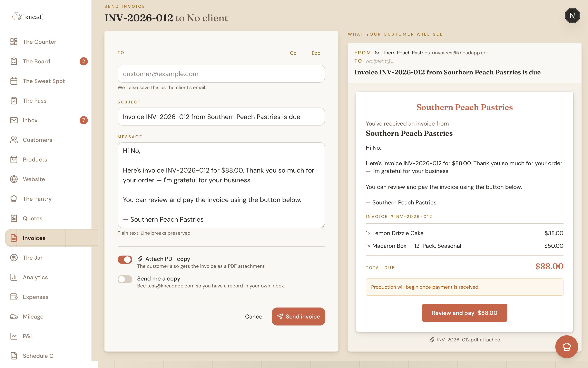The image size is (588, 368).
Task: Click the Lemon Drizzle Cake line item
Action: point(464,233)
